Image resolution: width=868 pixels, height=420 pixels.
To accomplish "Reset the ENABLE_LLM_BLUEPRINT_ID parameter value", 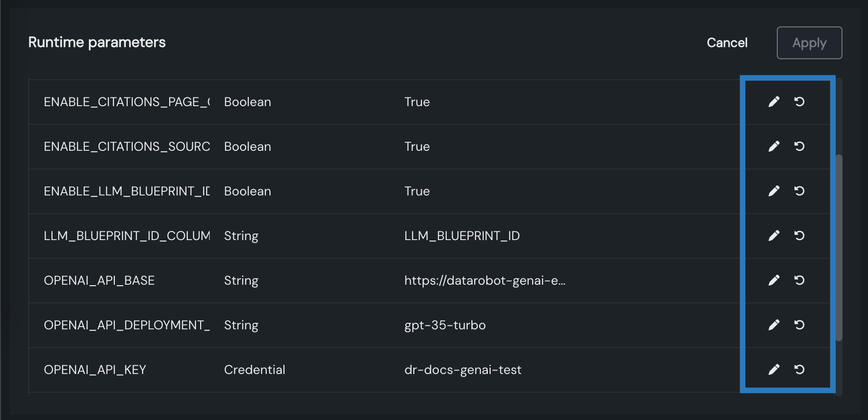I will click(x=799, y=191).
